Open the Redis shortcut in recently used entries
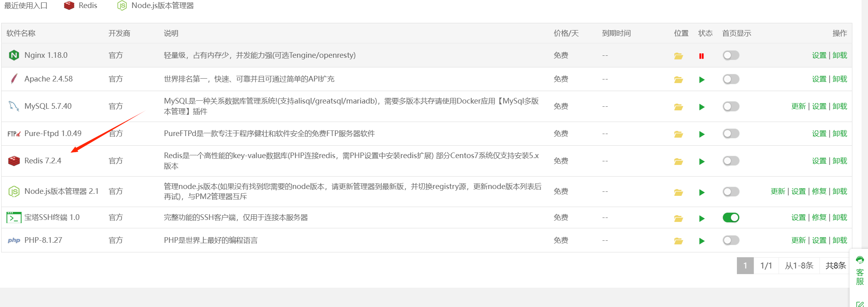This screenshot has width=868, height=307. coord(81,6)
